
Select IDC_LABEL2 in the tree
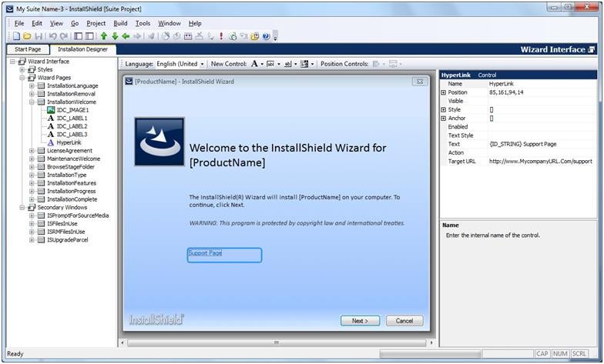[72, 126]
